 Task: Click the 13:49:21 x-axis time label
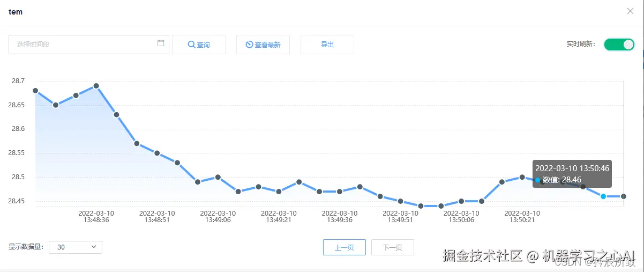(279, 216)
